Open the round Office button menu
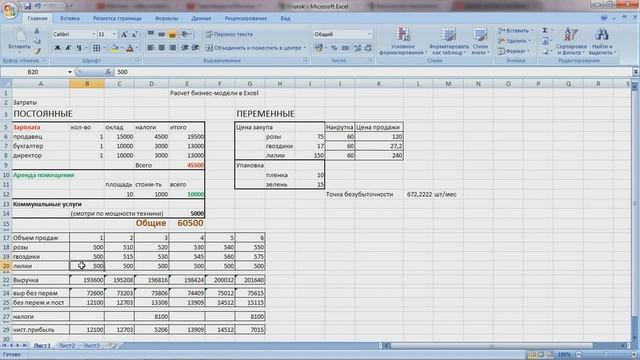The width and height of the screenshot is (640, 360). pos(10,9)
